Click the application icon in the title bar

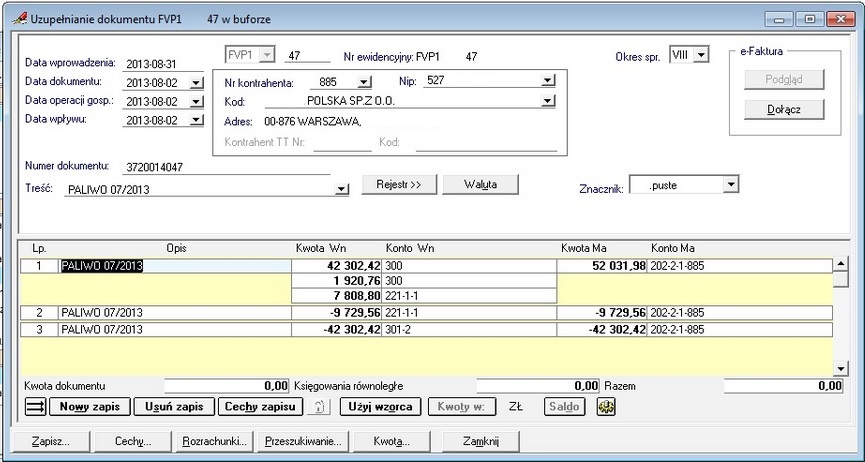click(x=20, y=19)
